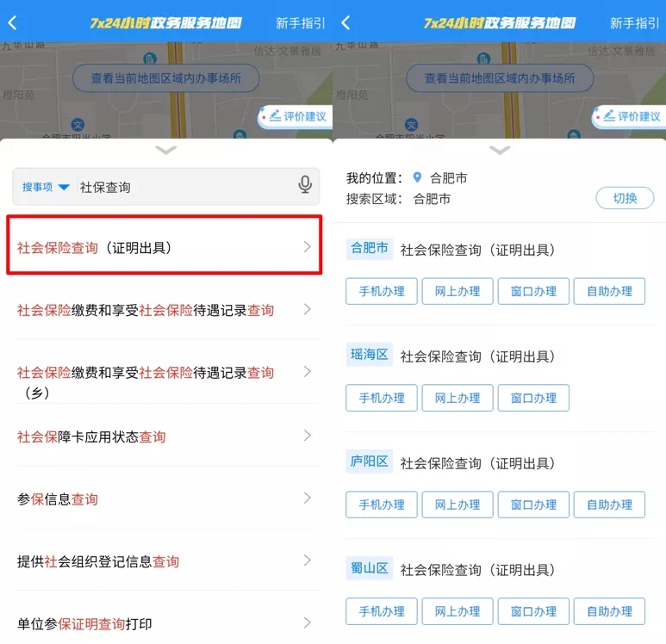Select 社会保险查询（证明出具）search result
This screenshot has height=644, width=666.
pyautogui.click(x=165, y=245)
